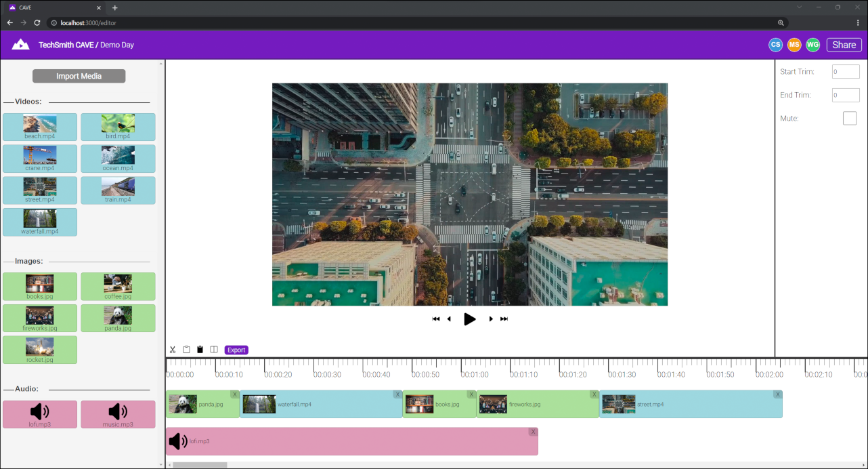Click the skip-to-end playback icon
Viewport: 868px width, 469px height.
pyautogui.click(x=504, y=319)
